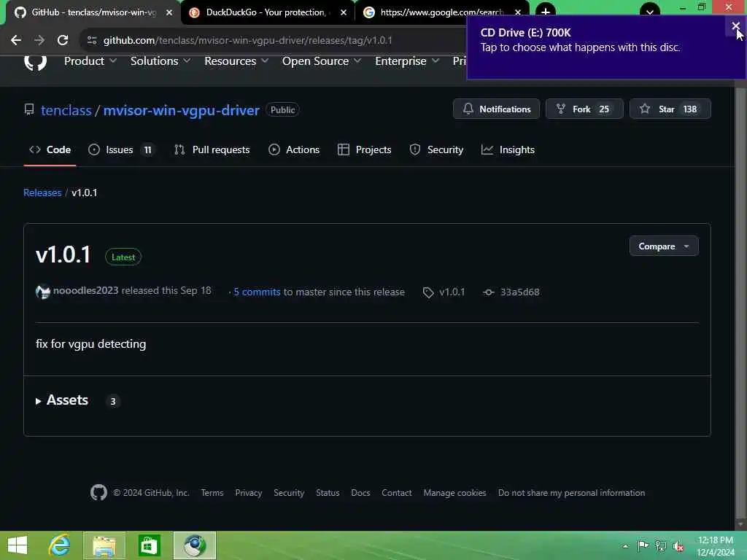
Task: Open the Projects tab
Action: point(365,149)
